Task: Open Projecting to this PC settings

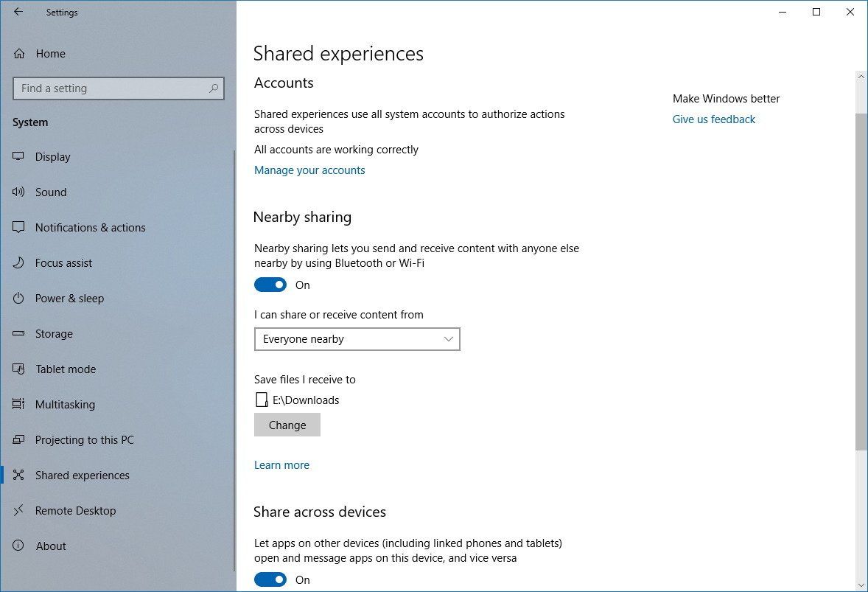Action: pyautogui.click(x=18, y=439)
